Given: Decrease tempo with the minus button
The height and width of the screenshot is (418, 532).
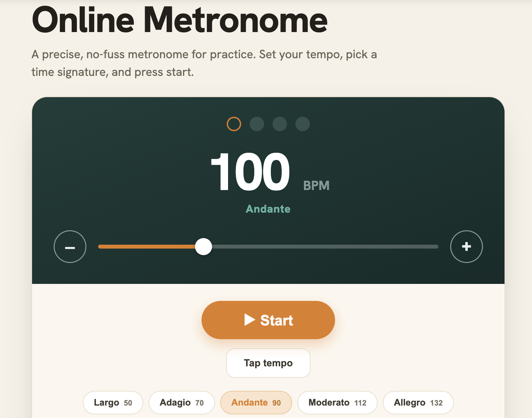Looking at the screenshot, I should [70, 247].
